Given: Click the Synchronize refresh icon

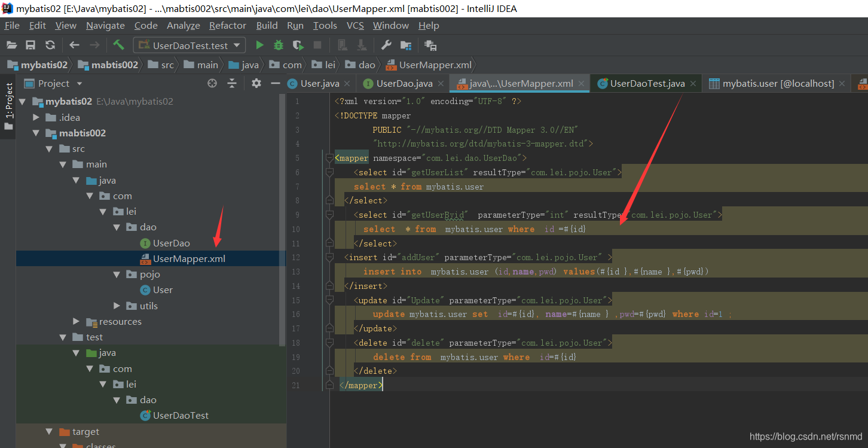Looking at the screenshot, I should [x=50, y=45].
